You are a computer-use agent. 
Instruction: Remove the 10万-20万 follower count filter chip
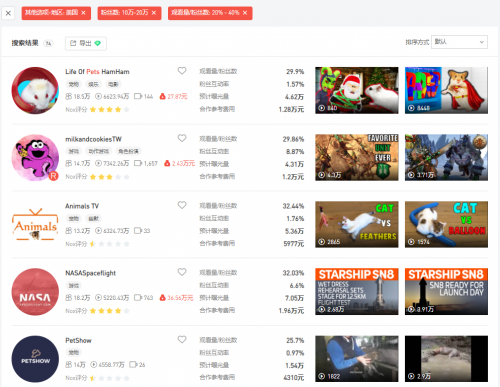click(x=154, y=13)
